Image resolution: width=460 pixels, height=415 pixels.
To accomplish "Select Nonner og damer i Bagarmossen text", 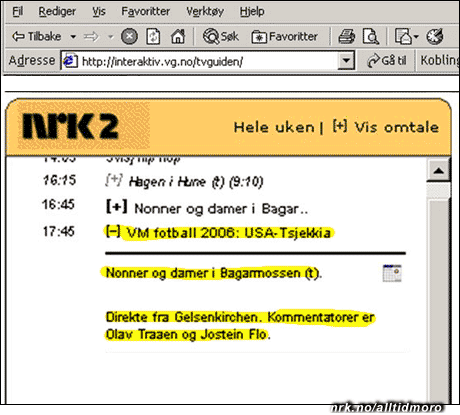I will [213, 273].
